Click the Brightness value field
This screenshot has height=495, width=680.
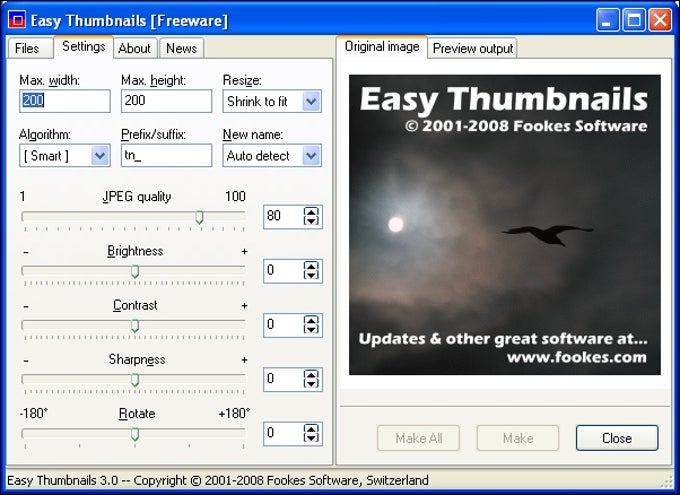pos(284,270)
